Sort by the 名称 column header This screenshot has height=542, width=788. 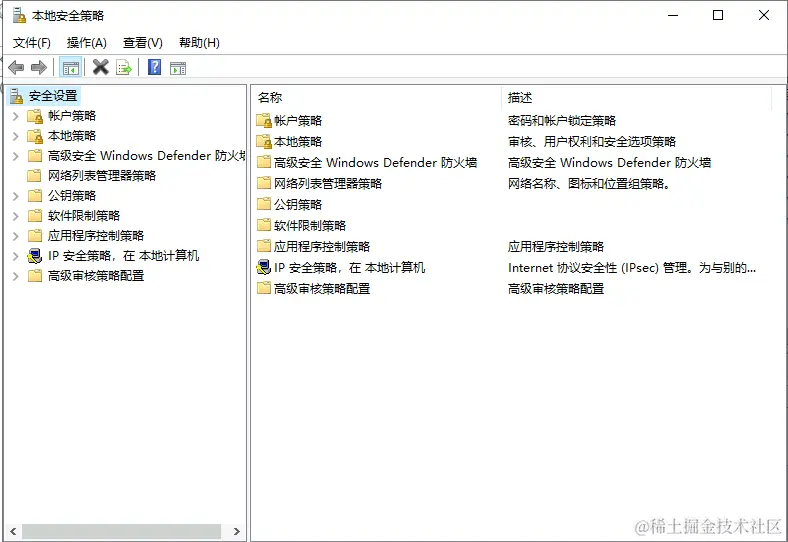[x=376, y=97]
